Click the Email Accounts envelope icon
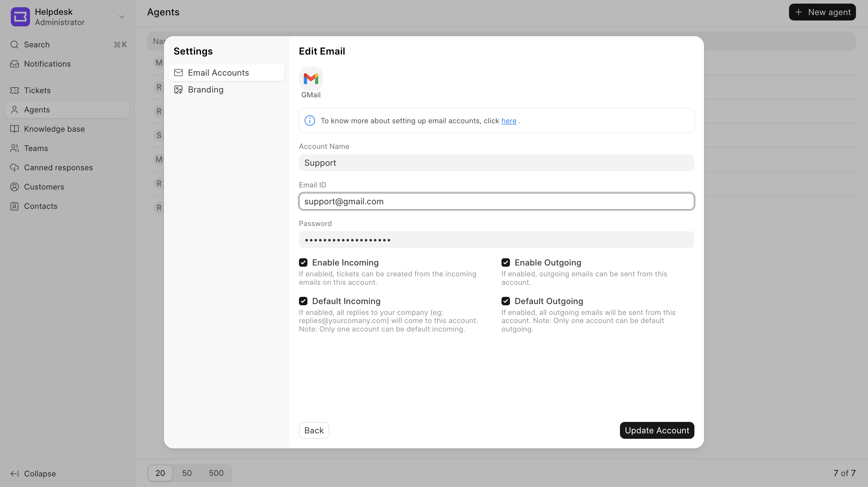Viewport: 868px width, 487px height. point(178,72)
